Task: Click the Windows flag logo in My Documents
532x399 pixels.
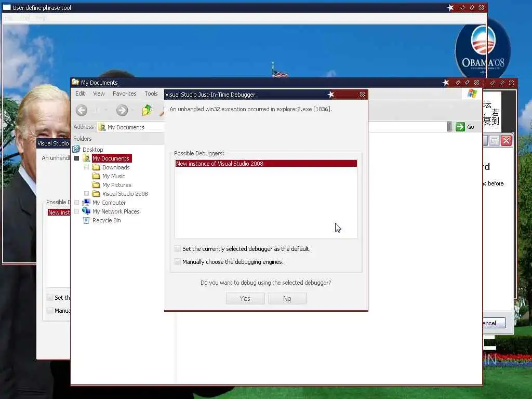Action: (x=472, y=94)
